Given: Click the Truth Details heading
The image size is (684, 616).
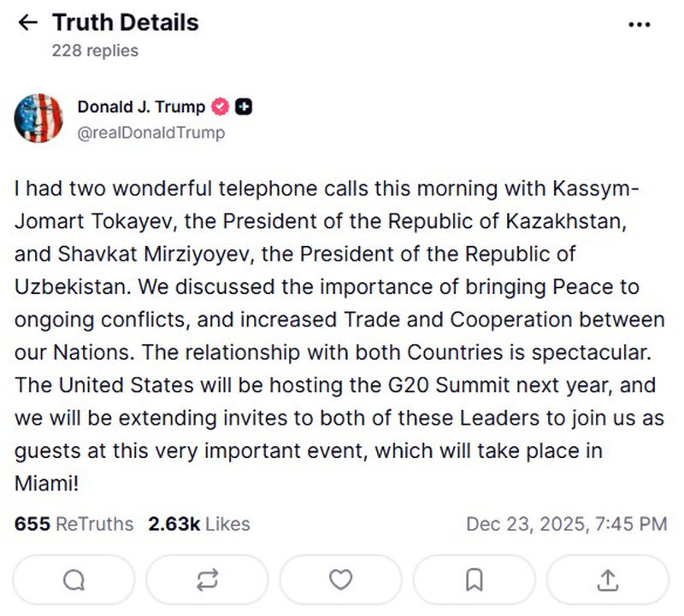Looking at the screenshot, I should tap(125, 22).
